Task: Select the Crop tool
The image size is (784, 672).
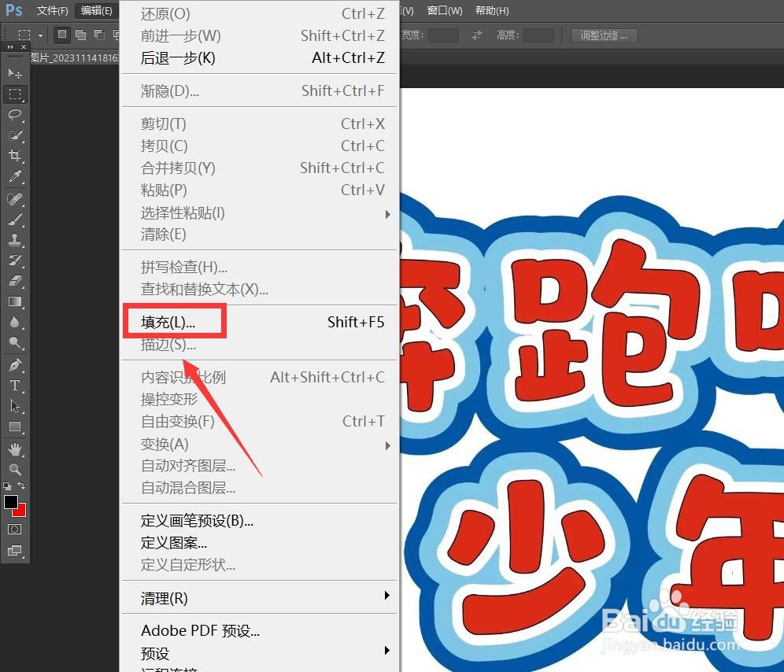Action: click(15, 156)
